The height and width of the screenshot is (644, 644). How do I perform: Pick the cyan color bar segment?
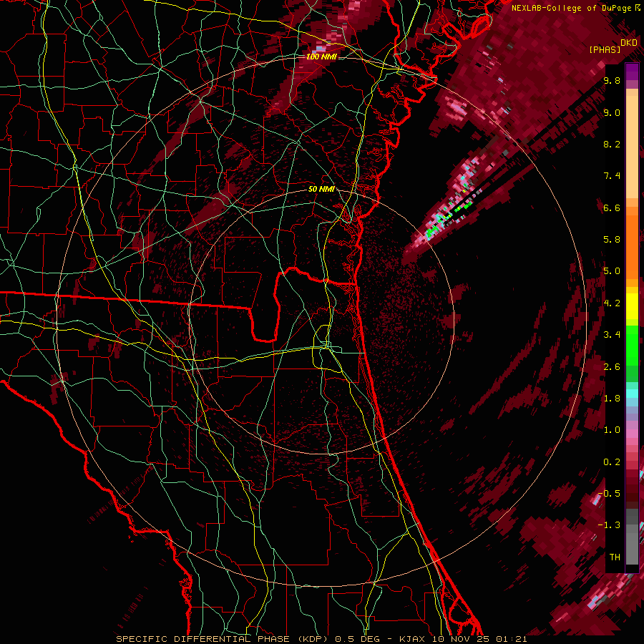point(632,393)
